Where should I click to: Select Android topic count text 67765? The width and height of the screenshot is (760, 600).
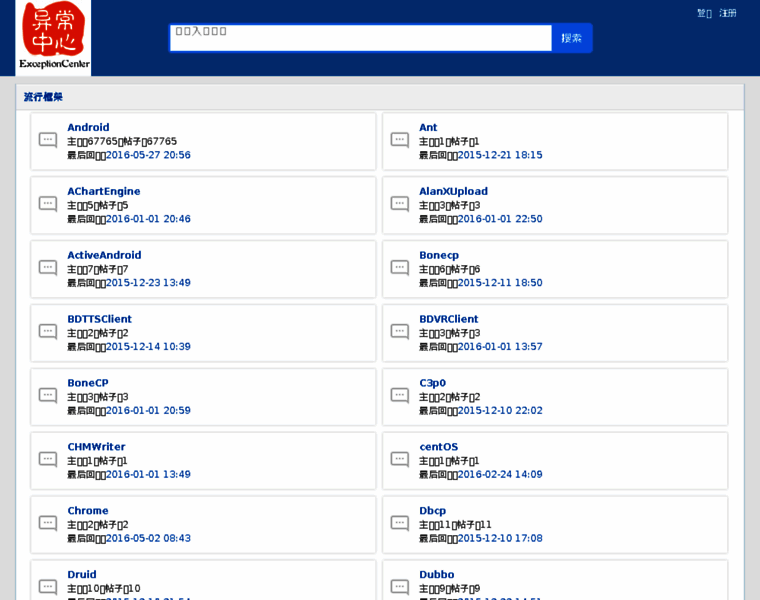(103, 142)
